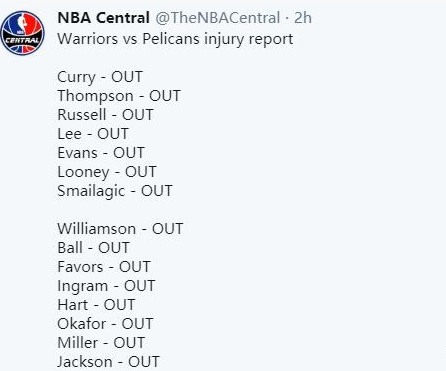Viewport: 446px width, 371px height.
Task: Click the Favors - OUT line
Action: [104, 267]
